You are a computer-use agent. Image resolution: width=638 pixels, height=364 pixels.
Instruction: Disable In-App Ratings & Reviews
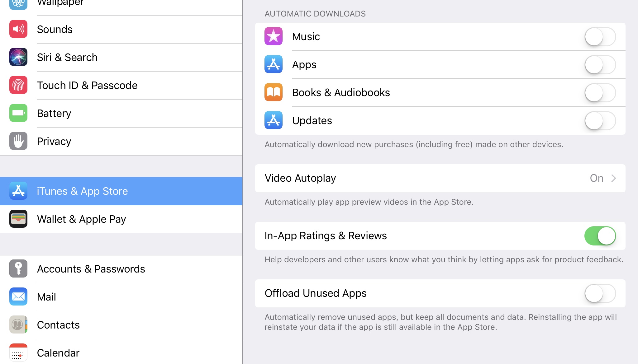click(600, 236)
